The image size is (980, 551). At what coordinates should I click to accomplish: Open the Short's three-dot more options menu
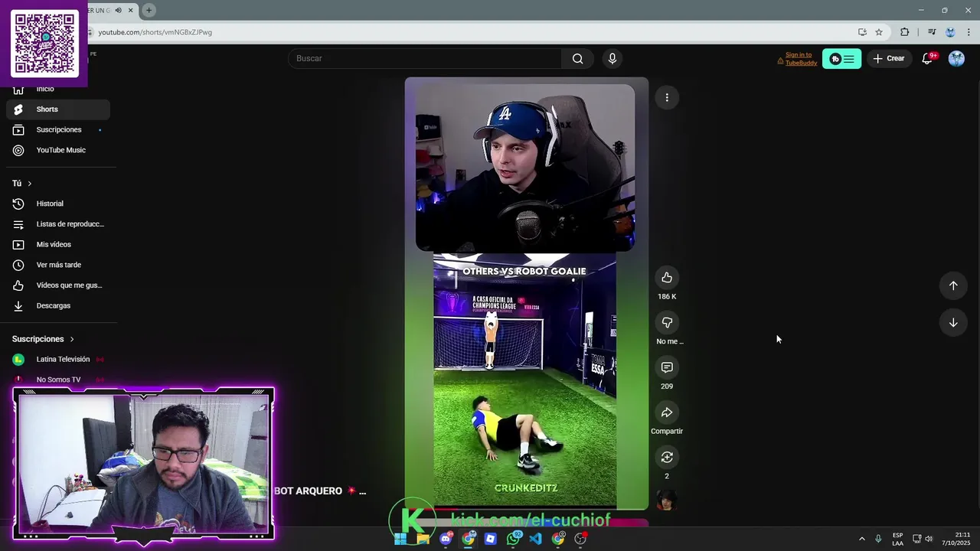coord(667,97)
